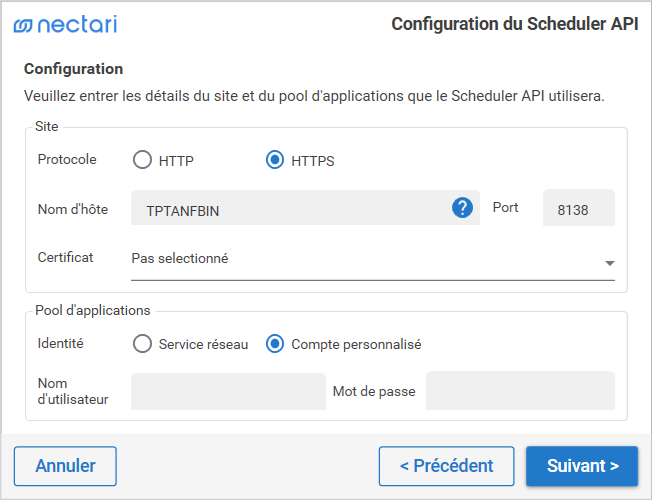Click into the Port field showing 8138

coord(579,208)
